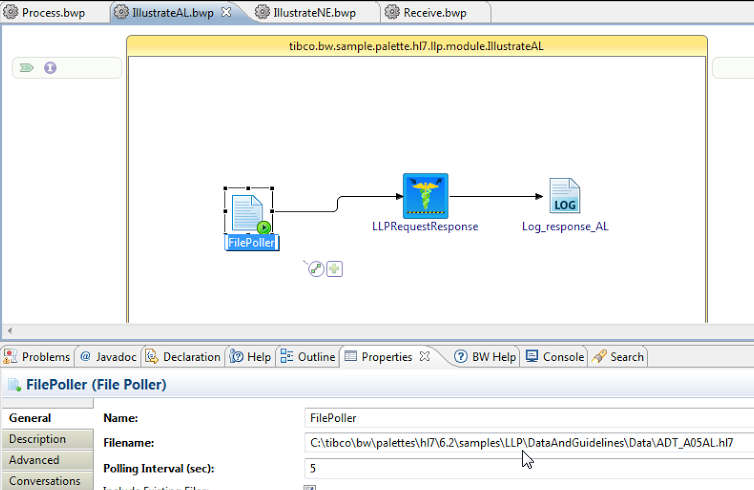The width and height of the screenshot is (754, 490).
Task: Click the process title bar tibco.bw.sample.palette.hl7.llp.module.IllustrateAL
Action: [x=416, y=46]
